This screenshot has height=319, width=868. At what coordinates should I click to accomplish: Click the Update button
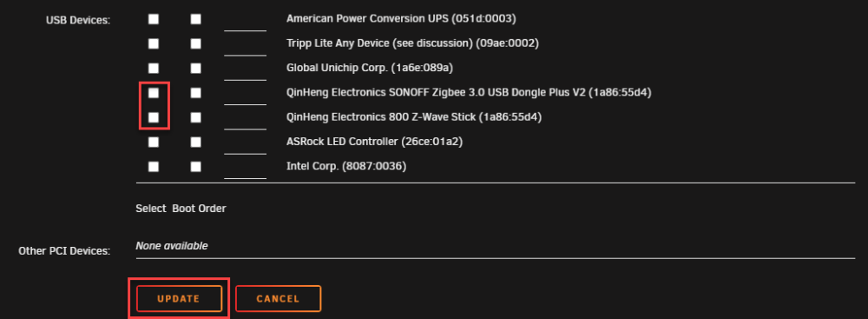coord(179,298)
